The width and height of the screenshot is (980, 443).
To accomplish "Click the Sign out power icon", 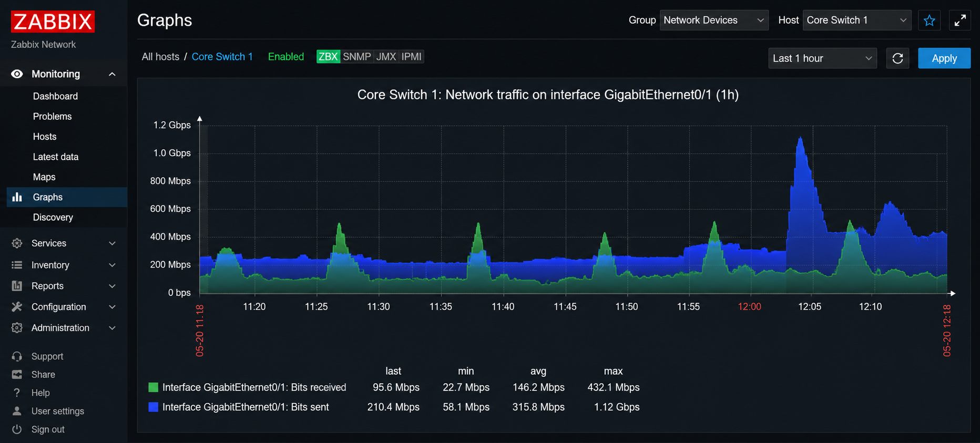I will click(17, 429).
